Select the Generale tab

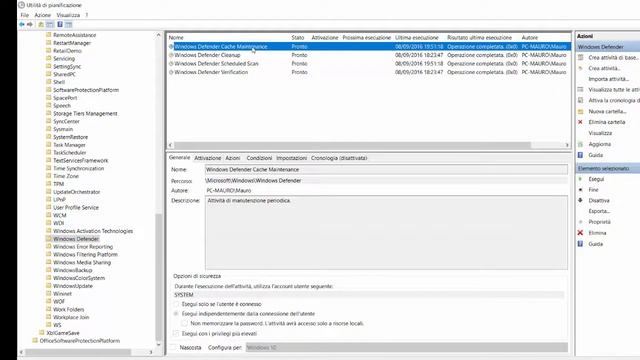point(180,158)
